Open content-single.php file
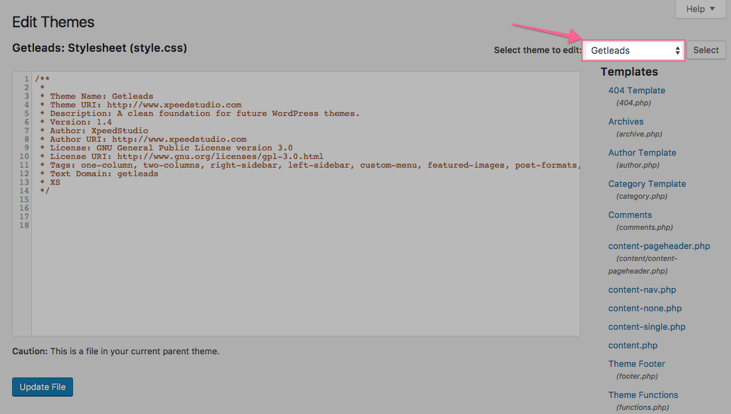Screen dimensions: 731x414 pyautogui.click(x=647, y=327)
